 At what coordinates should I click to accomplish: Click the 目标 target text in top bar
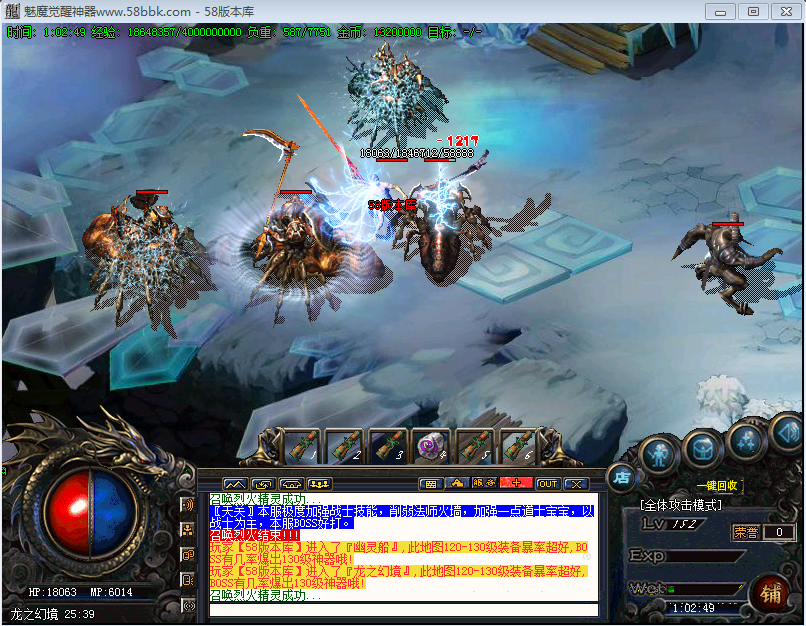pyautogui.click(x=455, y=32)
